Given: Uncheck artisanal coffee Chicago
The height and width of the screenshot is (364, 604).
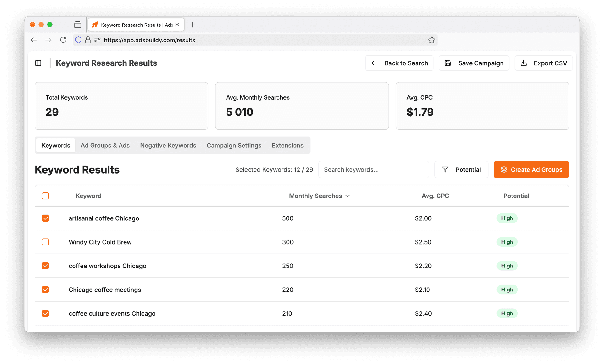Looking at the screenshot, I should 46,218.
